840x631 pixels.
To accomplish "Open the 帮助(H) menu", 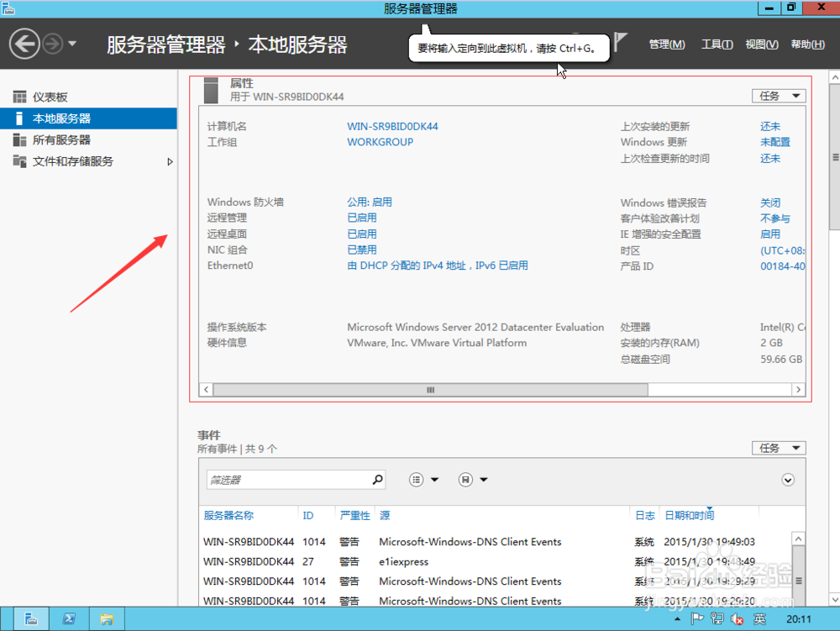I will click(808, 45).
